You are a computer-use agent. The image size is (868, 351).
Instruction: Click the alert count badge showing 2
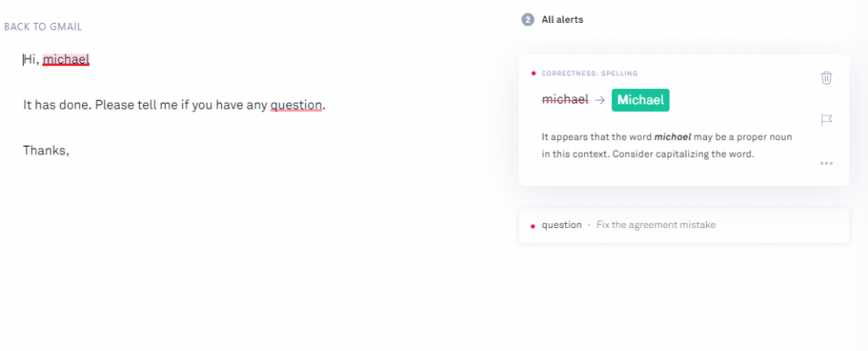(527, 20)
